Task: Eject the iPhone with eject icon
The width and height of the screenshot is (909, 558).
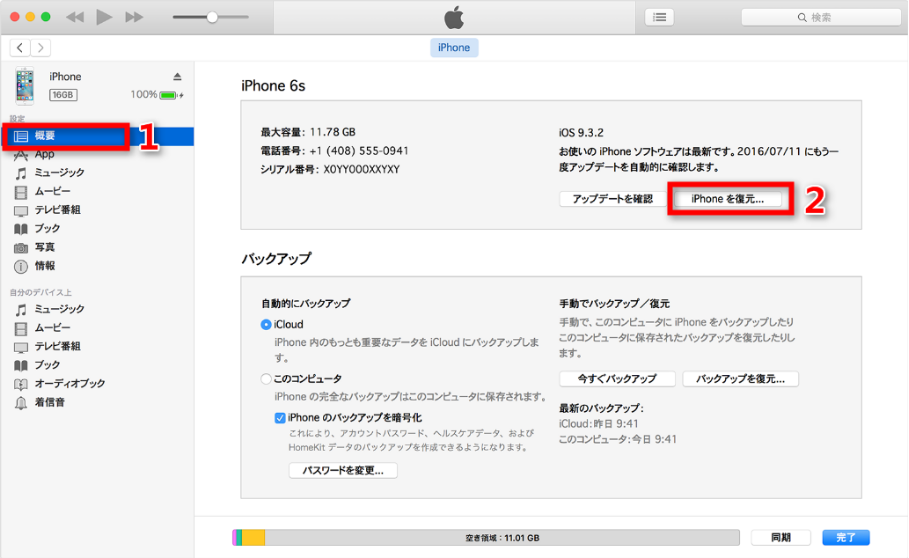Action: click(x=177, y=76)
